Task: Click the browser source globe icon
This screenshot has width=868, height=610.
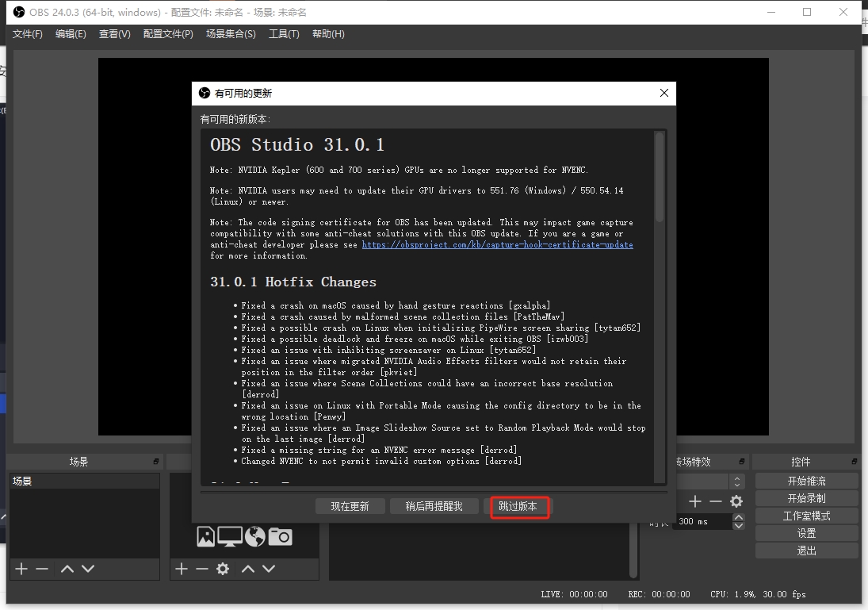Action: click(x=255, y=536)
